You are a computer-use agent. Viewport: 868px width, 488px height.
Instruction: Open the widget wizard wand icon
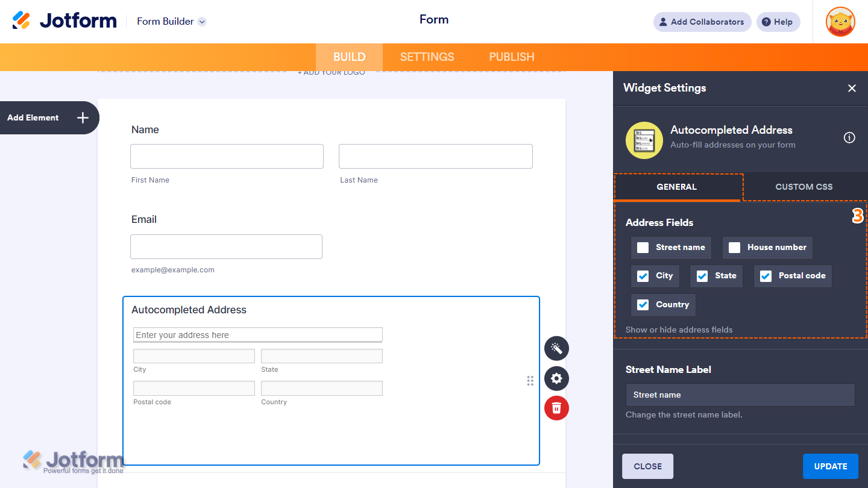point(556,348)
